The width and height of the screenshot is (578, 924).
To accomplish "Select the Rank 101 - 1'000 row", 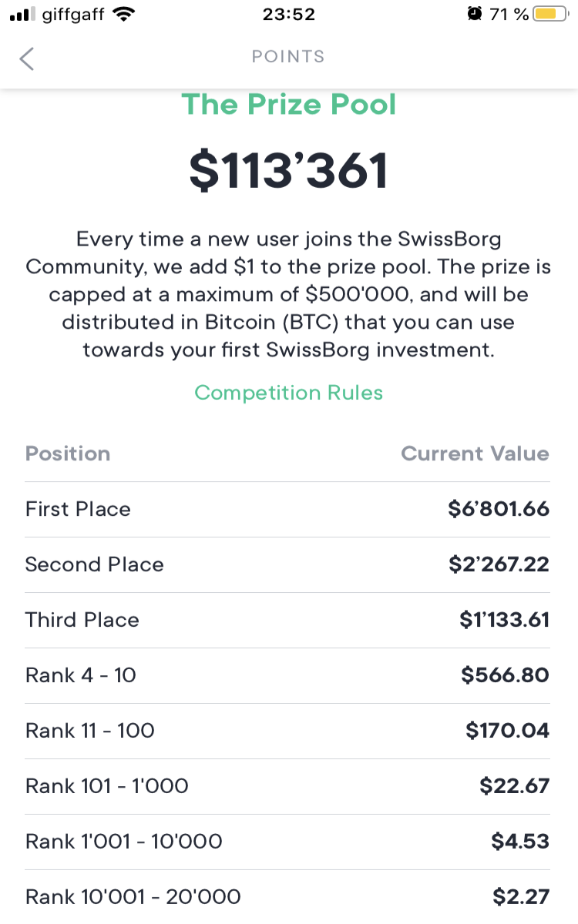I will (289, 787).
